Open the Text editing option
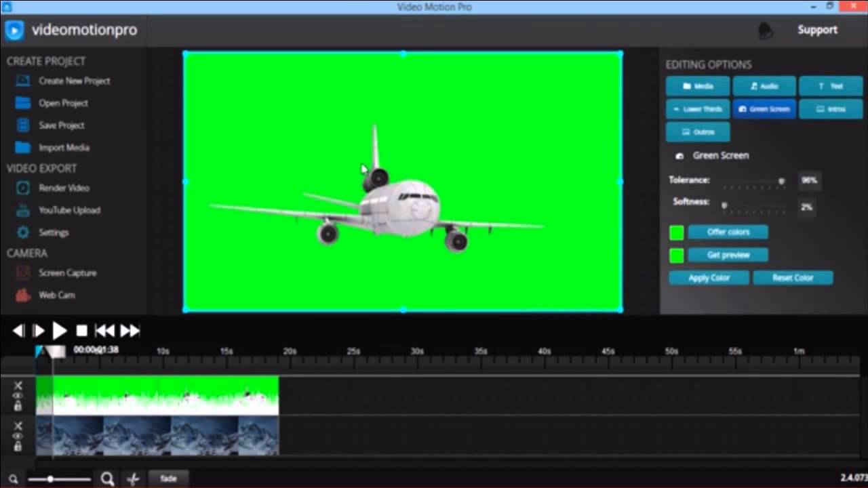 point(831,86)
